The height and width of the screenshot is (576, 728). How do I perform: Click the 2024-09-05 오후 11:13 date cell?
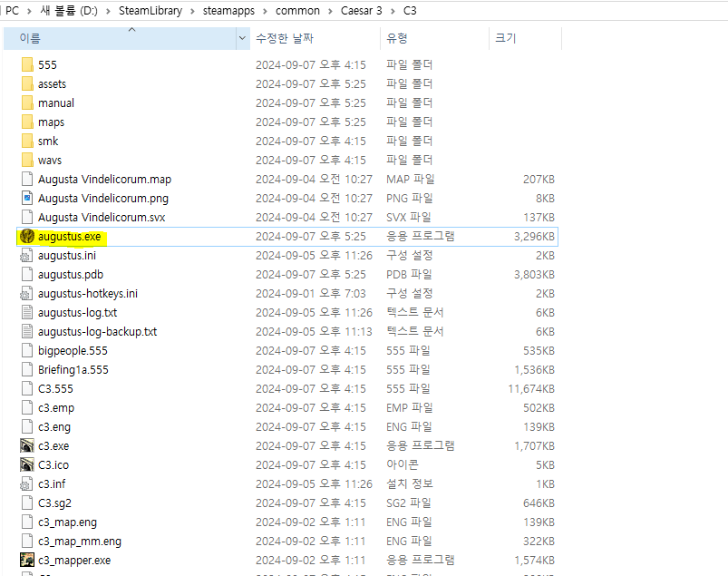(x=314, y=331)
